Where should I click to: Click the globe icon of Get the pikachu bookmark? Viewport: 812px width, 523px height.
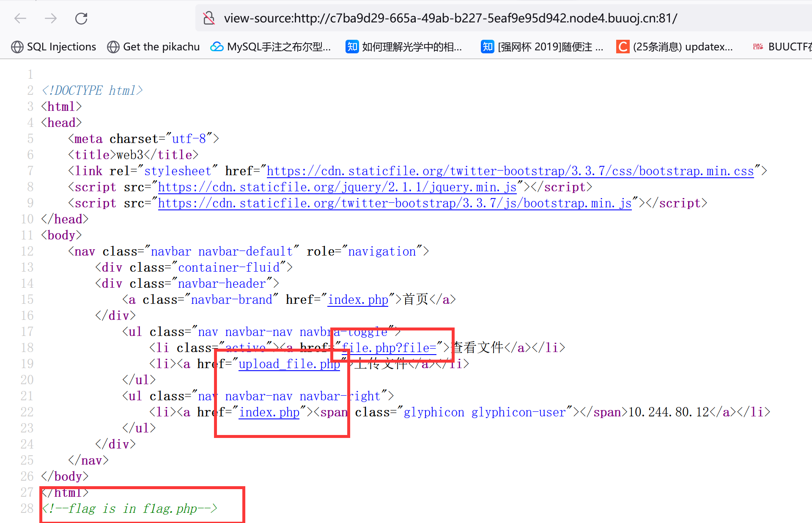[x=113, y=47]
